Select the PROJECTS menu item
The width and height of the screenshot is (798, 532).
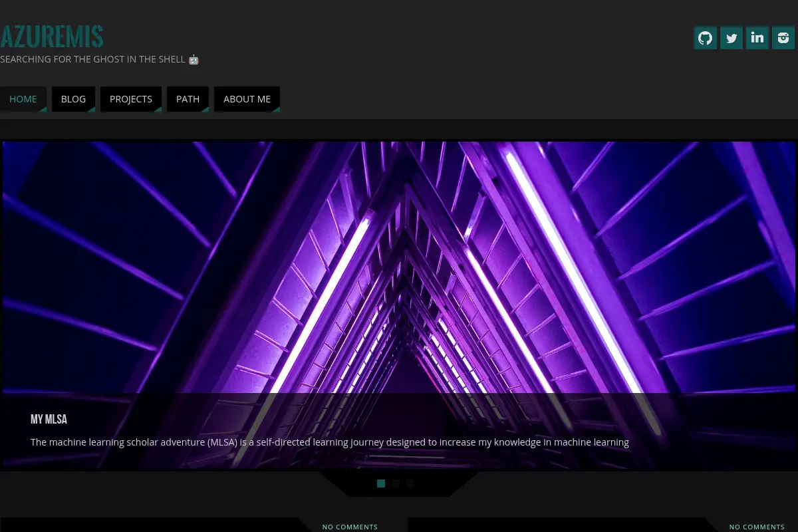[x=131, y=99]
